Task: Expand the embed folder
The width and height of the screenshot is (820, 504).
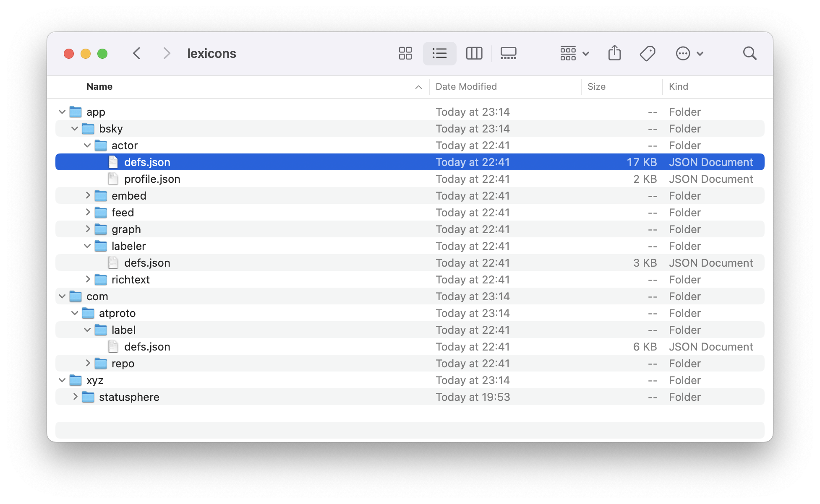Action: pos(88,195)
